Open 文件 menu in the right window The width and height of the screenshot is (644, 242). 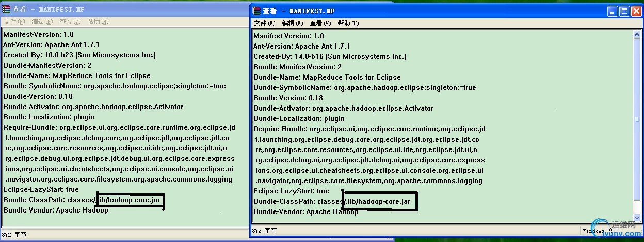[264, 23]
